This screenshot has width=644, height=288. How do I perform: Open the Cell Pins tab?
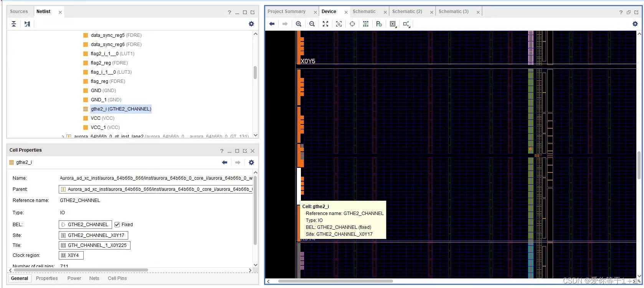coord(117,278)
